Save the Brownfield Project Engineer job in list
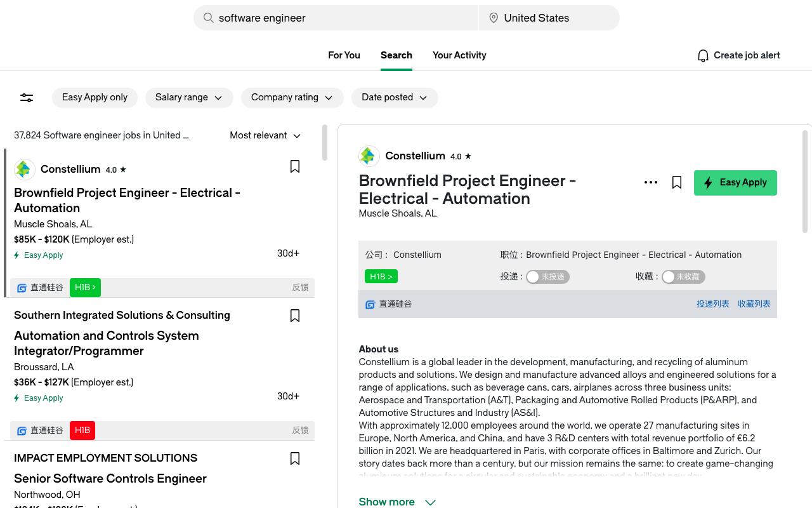 [x=295, y=166]
